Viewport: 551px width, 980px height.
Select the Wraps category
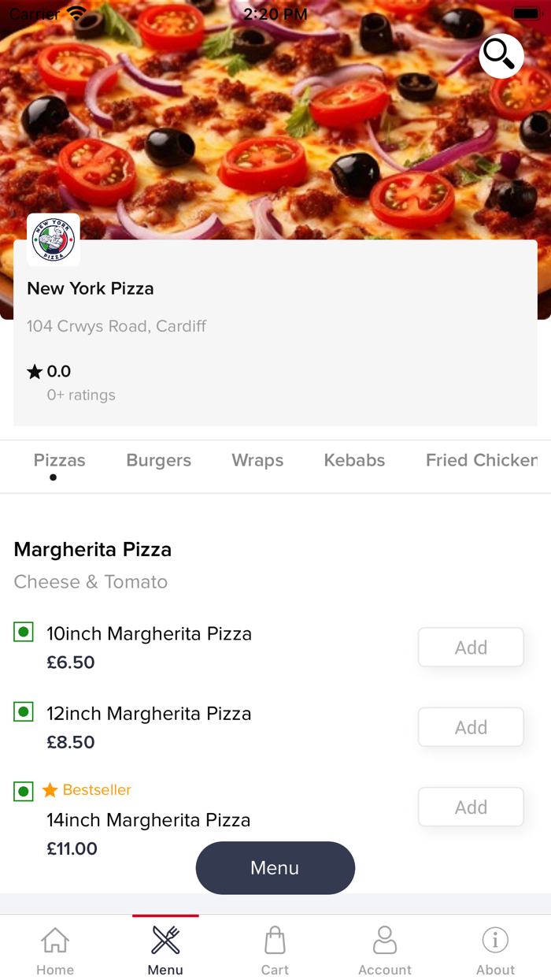click(257, 460)
